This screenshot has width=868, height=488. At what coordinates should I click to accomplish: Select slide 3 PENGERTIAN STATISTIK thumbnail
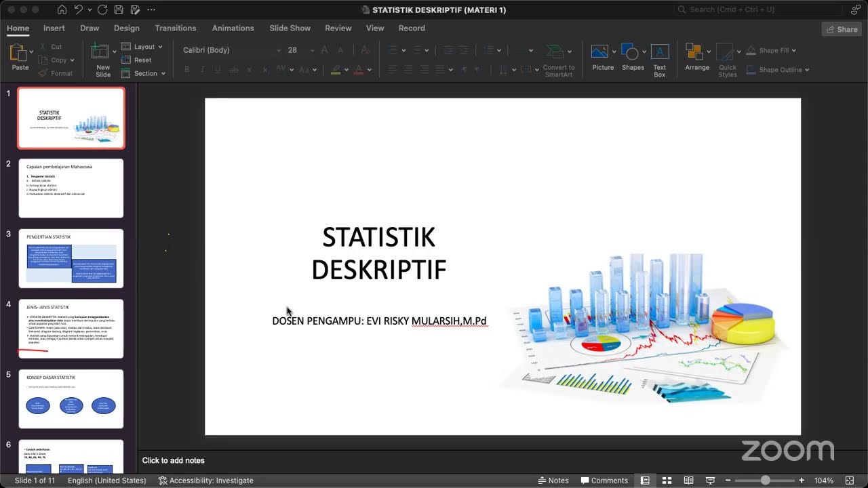pos(71,258)
